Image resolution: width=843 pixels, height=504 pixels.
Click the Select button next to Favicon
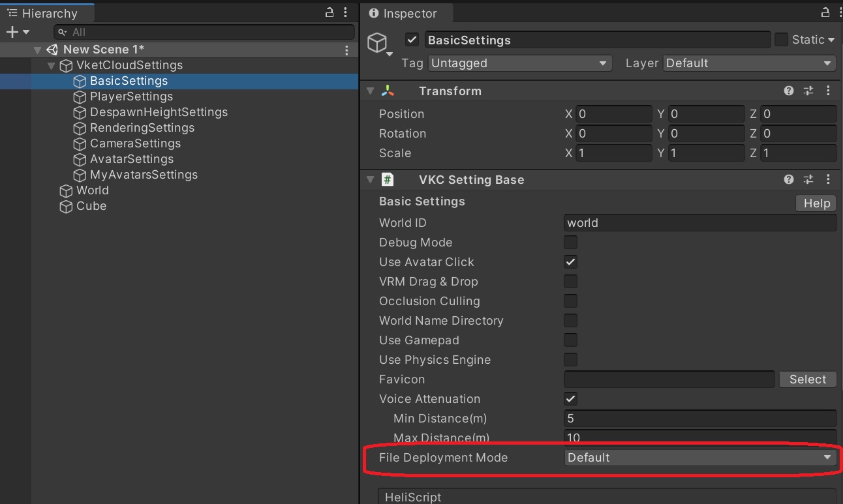tap(807, 379)
